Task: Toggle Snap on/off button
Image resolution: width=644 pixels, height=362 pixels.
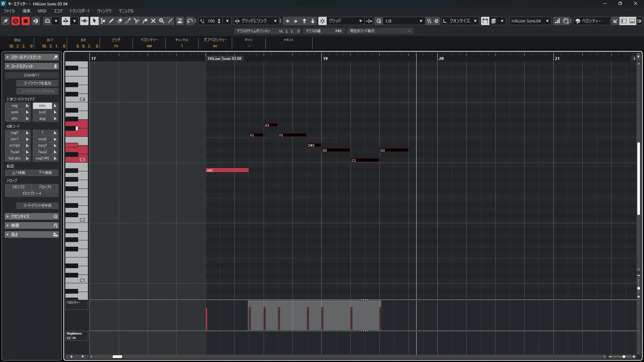Action: [x=322, y=21]
